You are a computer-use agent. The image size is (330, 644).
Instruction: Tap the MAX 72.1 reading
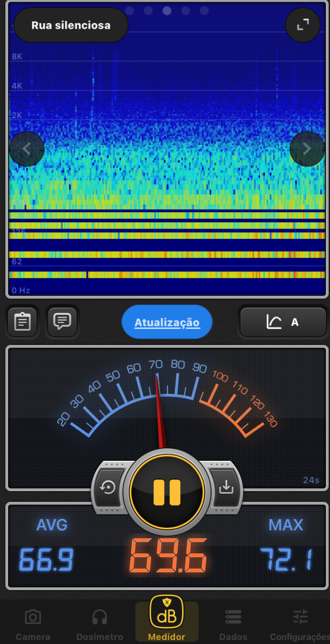click(x=286, y=546)
